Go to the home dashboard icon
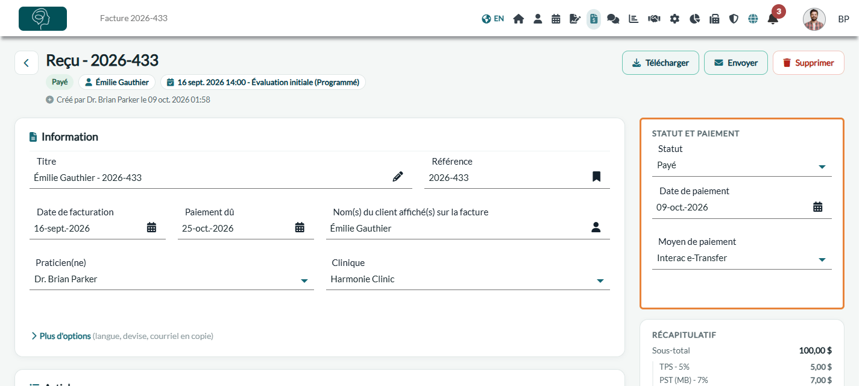 (x=518, y=19)
